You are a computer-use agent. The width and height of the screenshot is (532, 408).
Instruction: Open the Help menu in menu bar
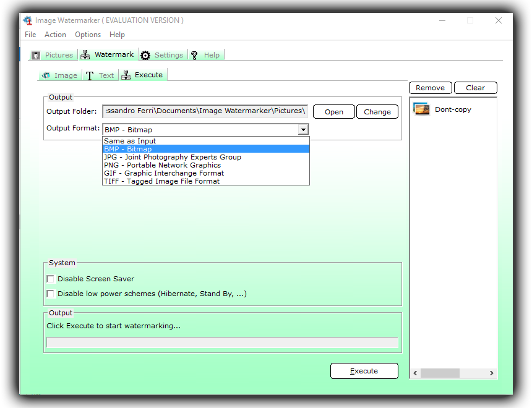tap(117, 35)
